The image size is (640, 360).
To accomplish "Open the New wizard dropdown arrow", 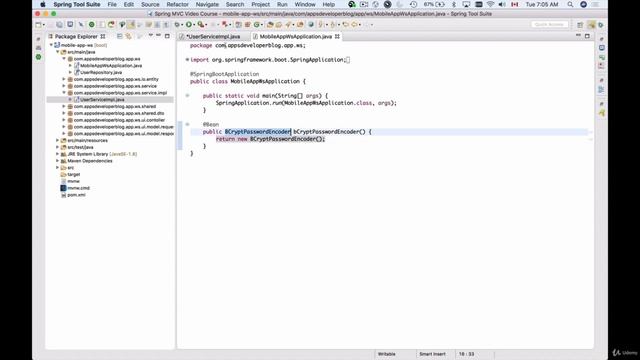I will pyautogui.click(x=43, y=25).
